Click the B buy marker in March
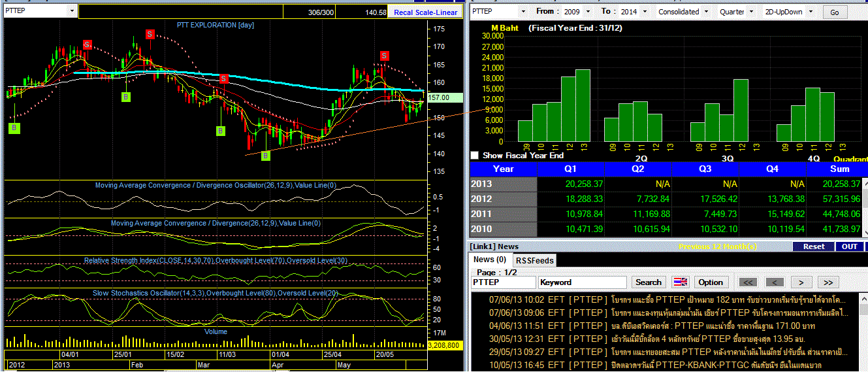The height and width of the screenshot is (372, 868). click(x=221, y=131)
